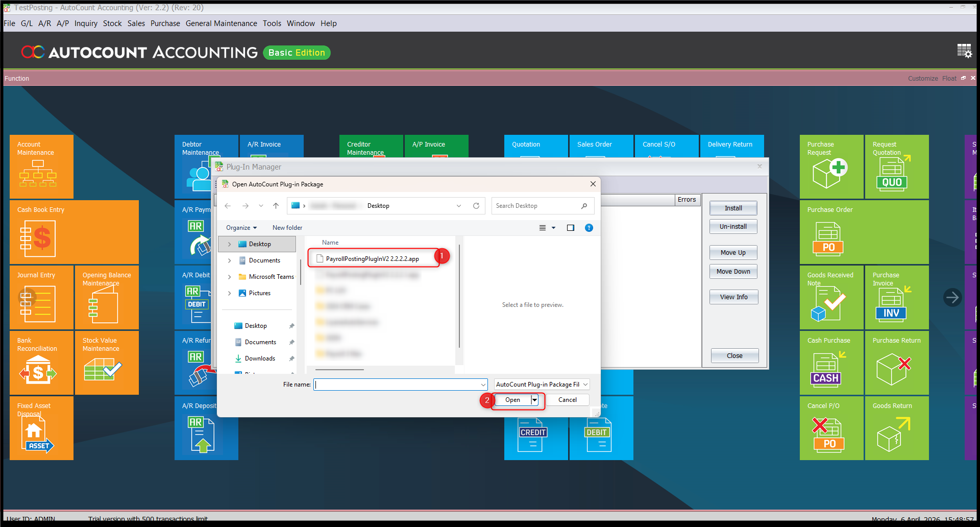This screenshot has height=527, width=980.
Task: Open the Cash Purchase tile
Action: point(831,363)
